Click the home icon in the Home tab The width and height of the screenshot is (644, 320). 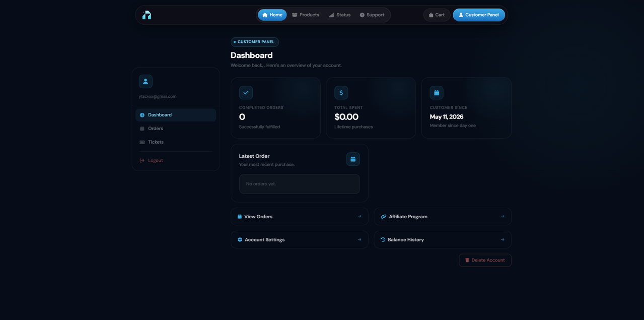pos(265,15)
